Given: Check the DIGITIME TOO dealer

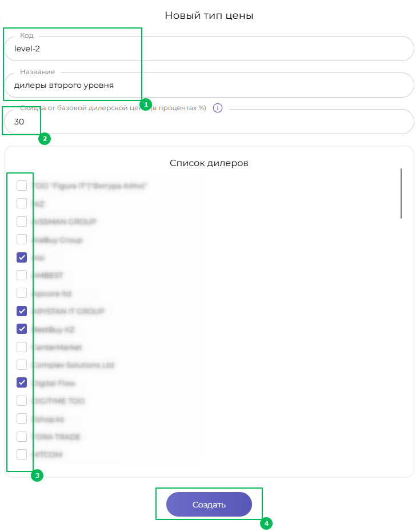Looking at the screenshot, I should point(22,401).
